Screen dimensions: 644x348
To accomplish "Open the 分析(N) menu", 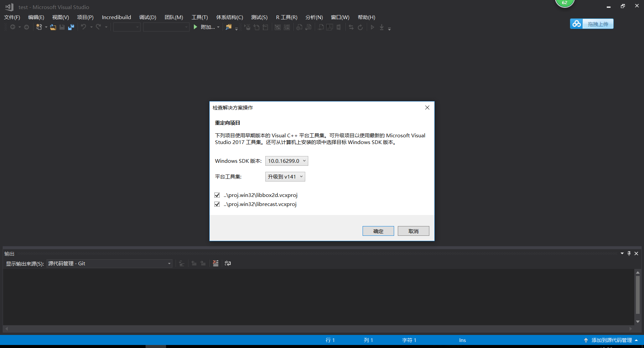I will 314,17.
